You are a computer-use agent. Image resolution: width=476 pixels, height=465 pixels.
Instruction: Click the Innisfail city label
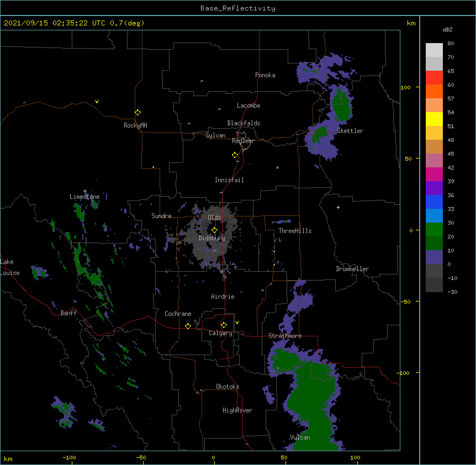coord(229,180)
